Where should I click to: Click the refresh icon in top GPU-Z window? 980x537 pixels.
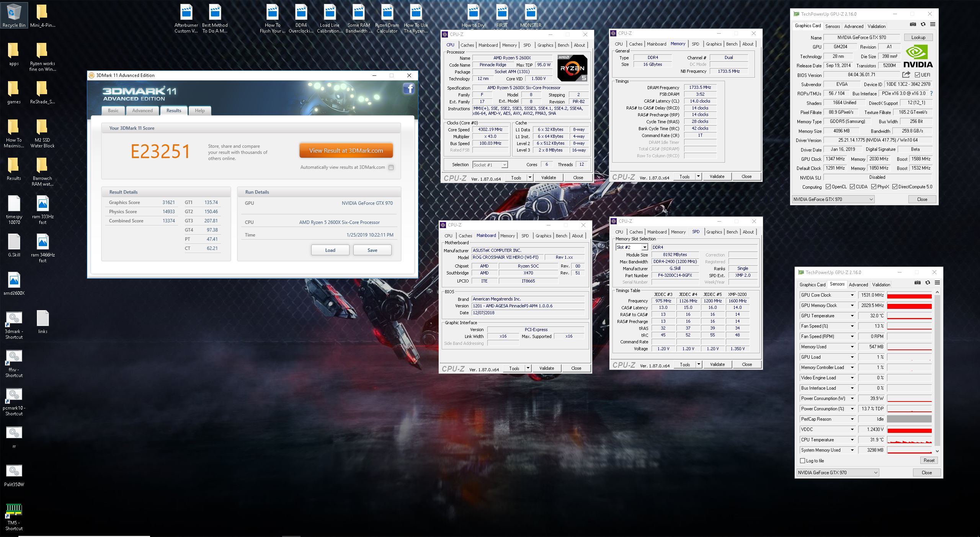click(923, 24)
